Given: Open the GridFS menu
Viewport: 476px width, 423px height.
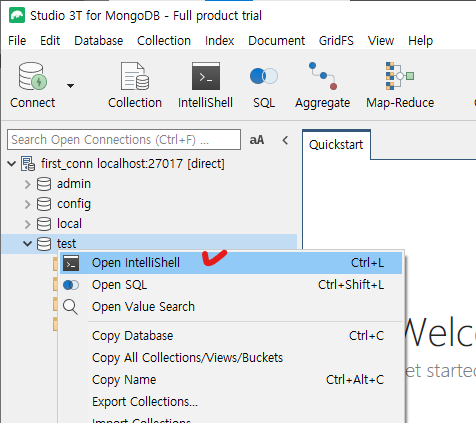Looking at the screenshot, I should [x=336, y=41].
